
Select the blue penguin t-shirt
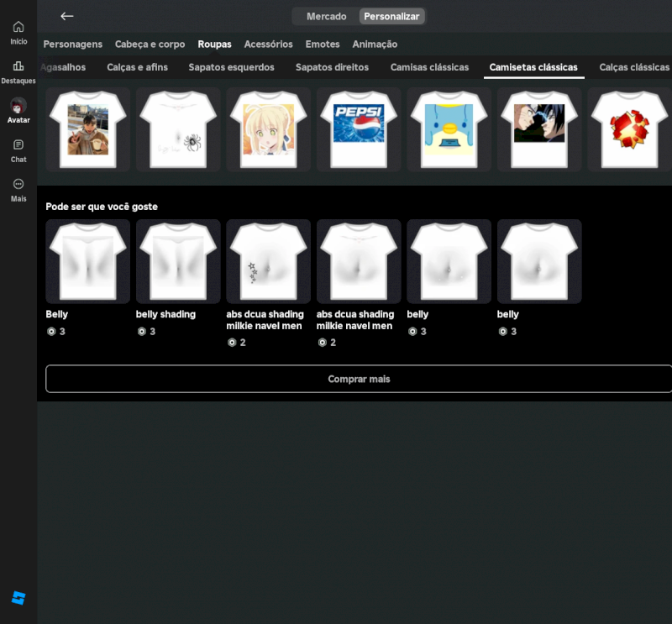coord(449,129)
